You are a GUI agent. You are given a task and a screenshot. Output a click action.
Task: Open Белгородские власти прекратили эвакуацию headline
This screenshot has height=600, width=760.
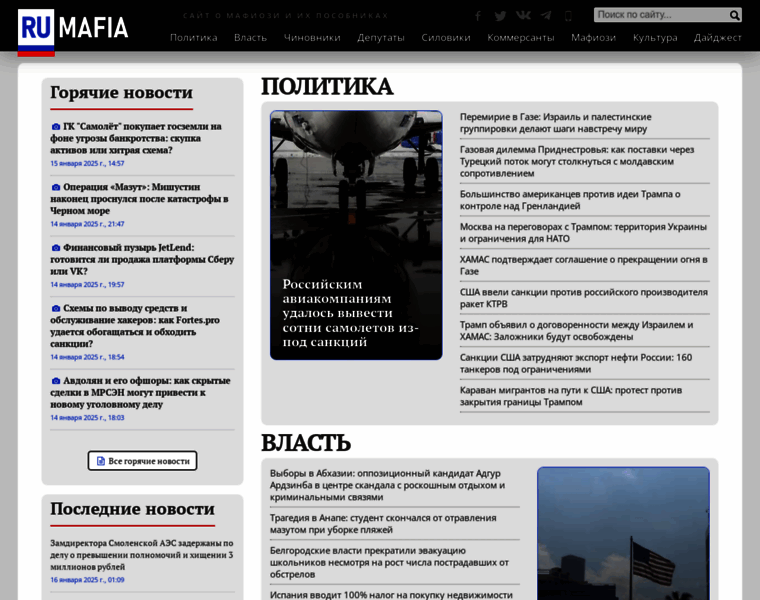389,562
